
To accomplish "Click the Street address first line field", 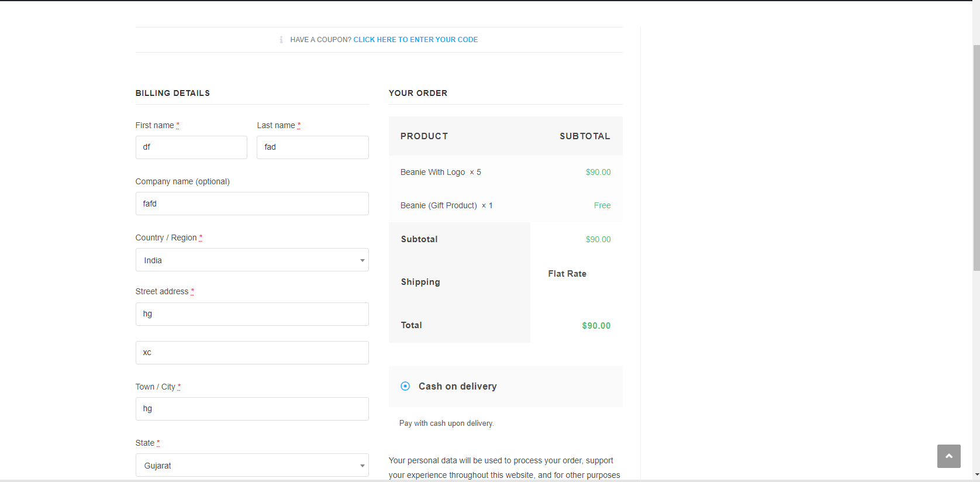I will pyautogui.click(x=251, y=314).
